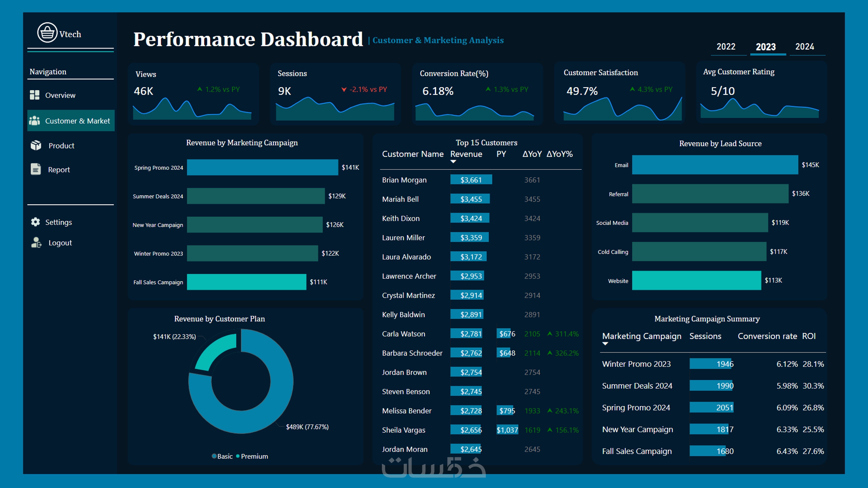Click the Customer & Market people icon
This screenshot has width=868, height=488.
[35, 120]
